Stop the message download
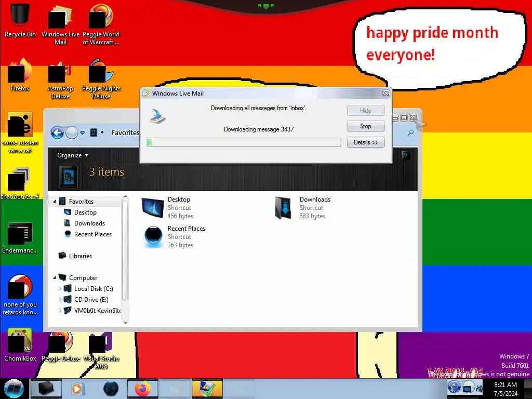532x399 pixels. (366, 126)
